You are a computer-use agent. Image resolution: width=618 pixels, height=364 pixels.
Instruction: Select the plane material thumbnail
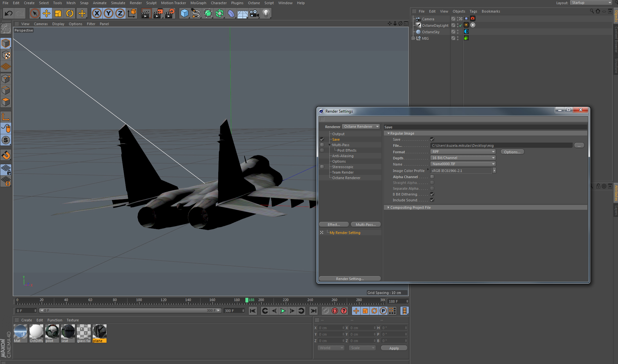tap(99, 333)
